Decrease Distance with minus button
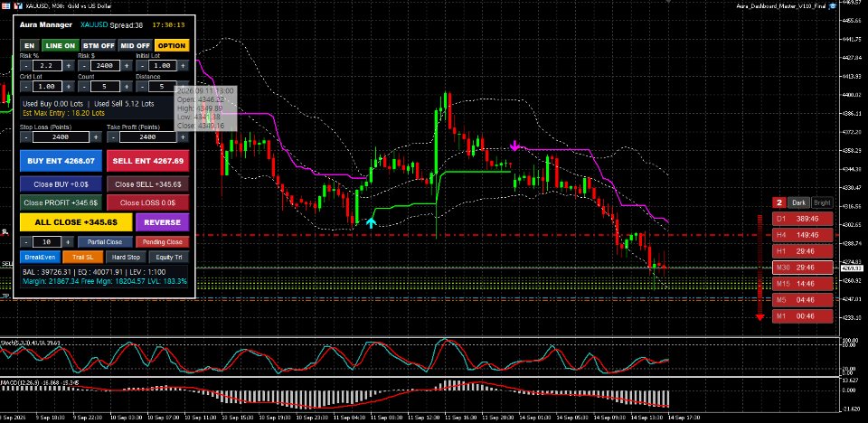Viewport: 868px width, 423px height. tap(142, 87)
